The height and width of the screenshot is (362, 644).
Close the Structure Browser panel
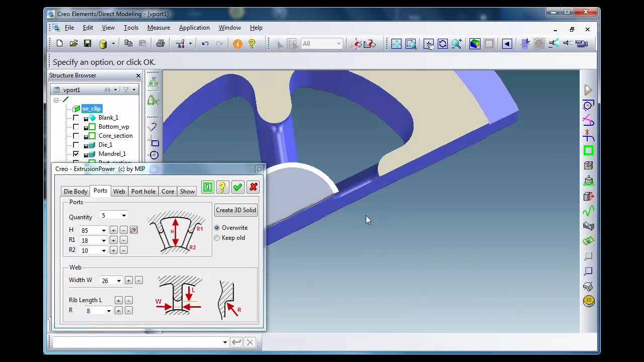(138, 75)
